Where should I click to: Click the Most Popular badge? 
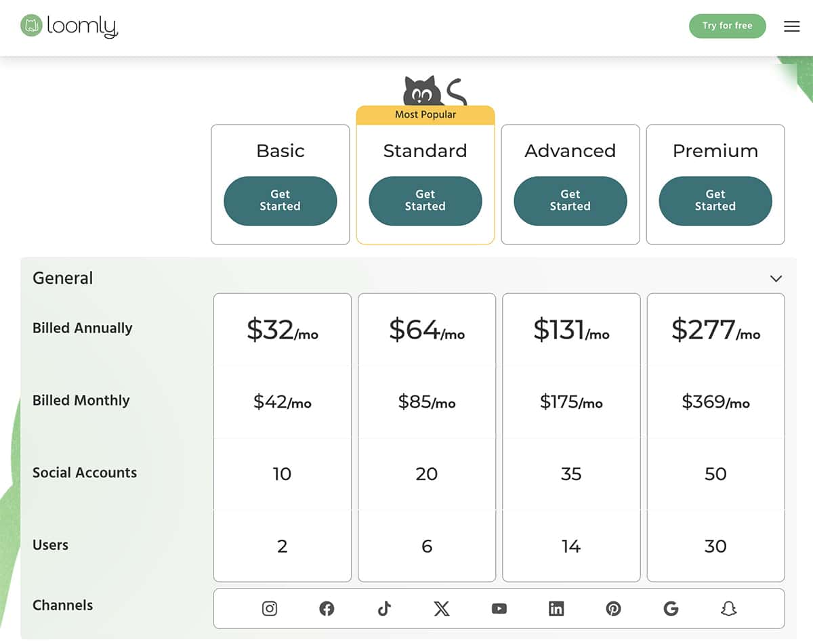click(425, 114)
